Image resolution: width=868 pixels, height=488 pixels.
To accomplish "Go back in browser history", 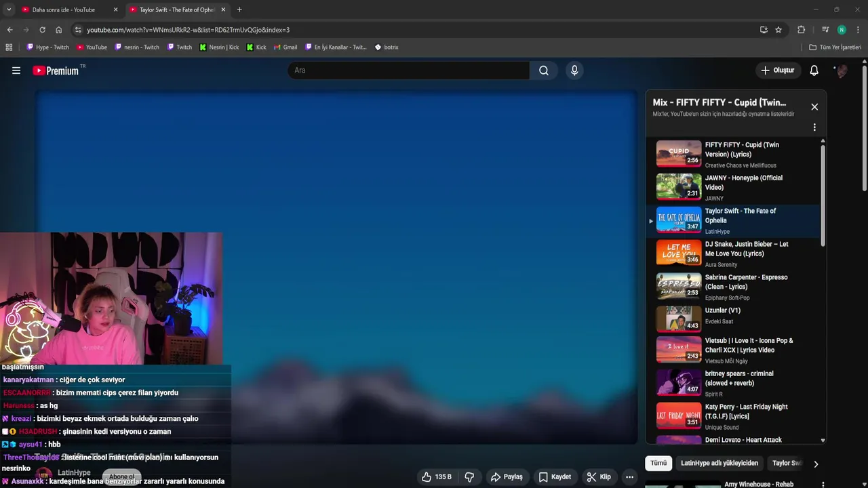I will [9, 30].
